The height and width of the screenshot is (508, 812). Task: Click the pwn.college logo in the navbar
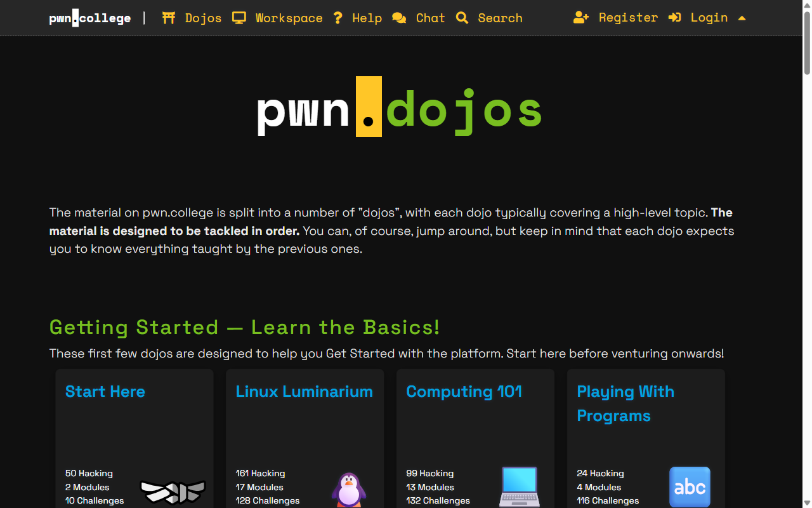[90, 18]
